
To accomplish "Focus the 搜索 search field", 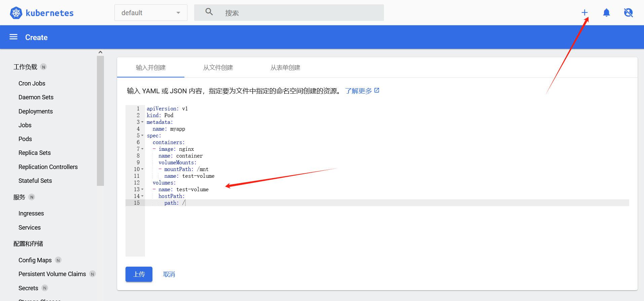I will (289, 13).
